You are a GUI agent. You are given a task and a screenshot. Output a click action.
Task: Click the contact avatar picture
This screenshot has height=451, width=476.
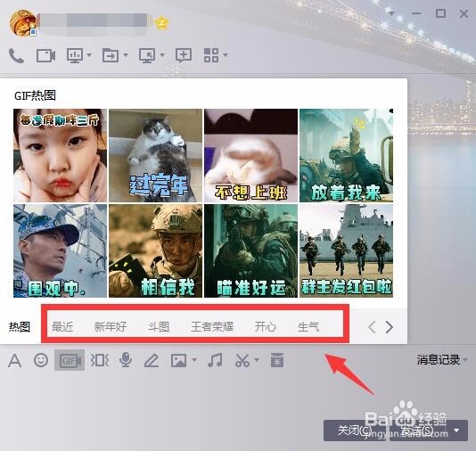point(23,23)
